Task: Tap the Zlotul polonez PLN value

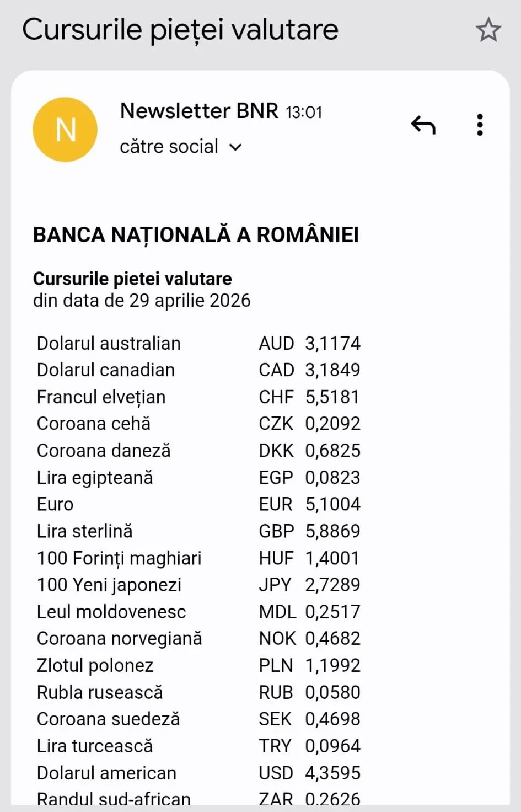Action: [333, 665]
